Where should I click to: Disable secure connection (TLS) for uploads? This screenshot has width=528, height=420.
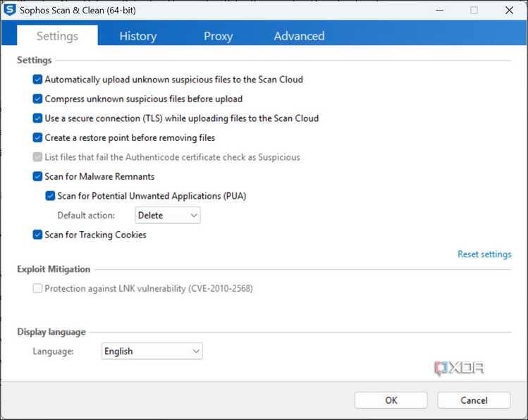coord(37,118)
